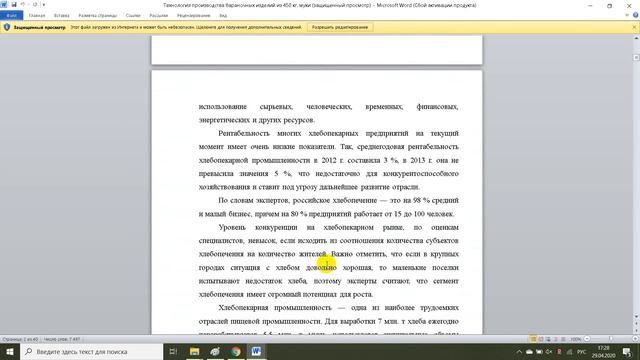Image resolution: width=640 pixels, height=360 pixels.
Task: Close the Protected View yellow message bar
Action: [634, 27]
